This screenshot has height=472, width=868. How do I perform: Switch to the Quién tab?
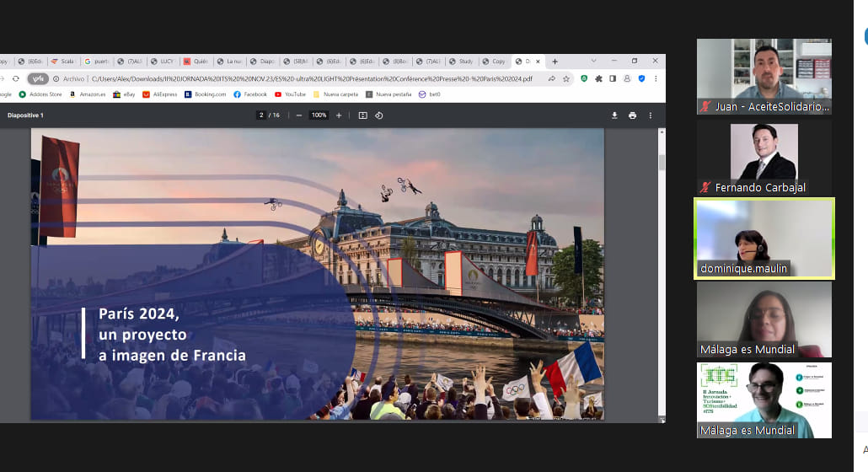pos(196,62)
